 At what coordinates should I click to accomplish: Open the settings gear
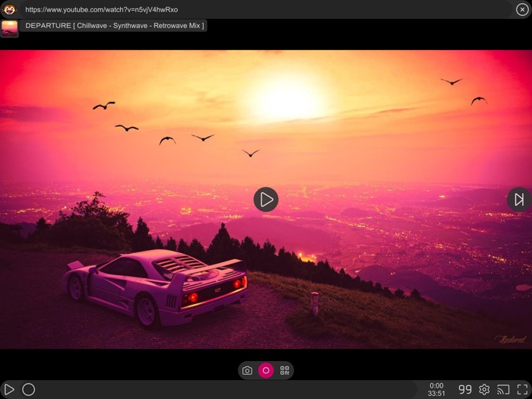tap(484, 389)
